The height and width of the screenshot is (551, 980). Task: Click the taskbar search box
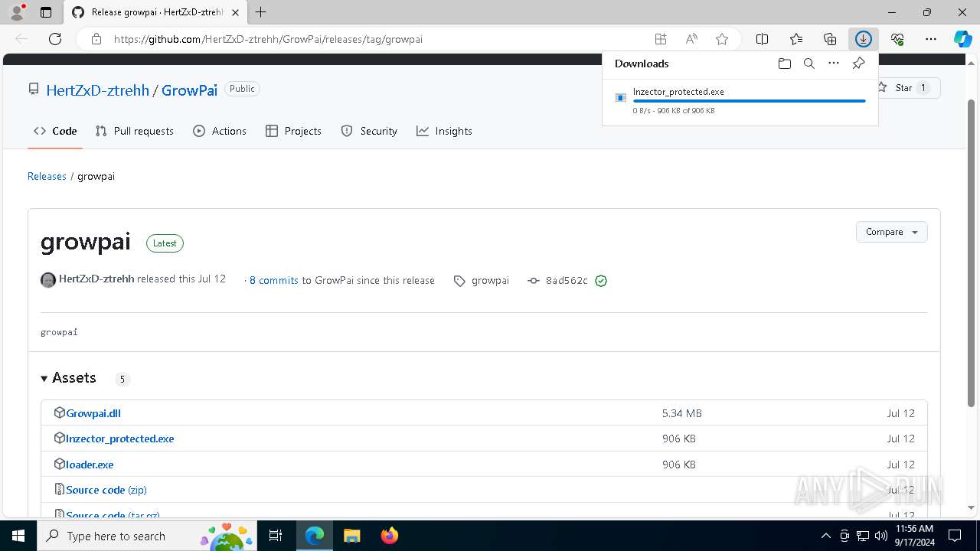(147, 536)
